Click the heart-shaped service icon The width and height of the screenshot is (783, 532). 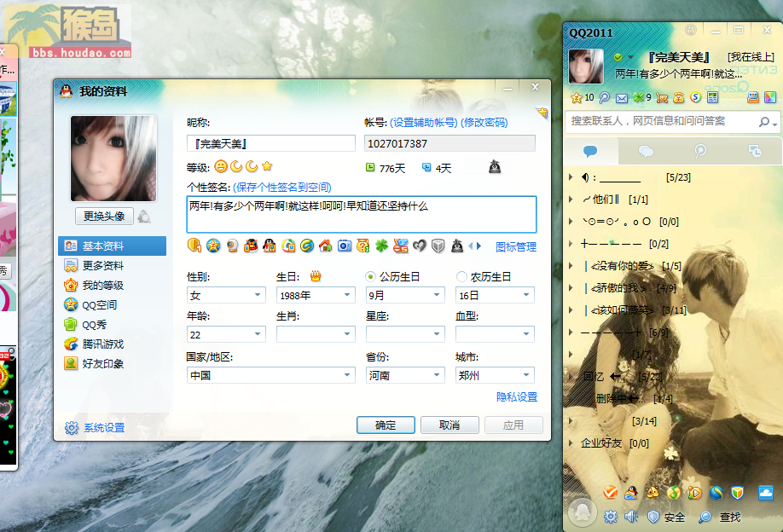coord(420,246)
